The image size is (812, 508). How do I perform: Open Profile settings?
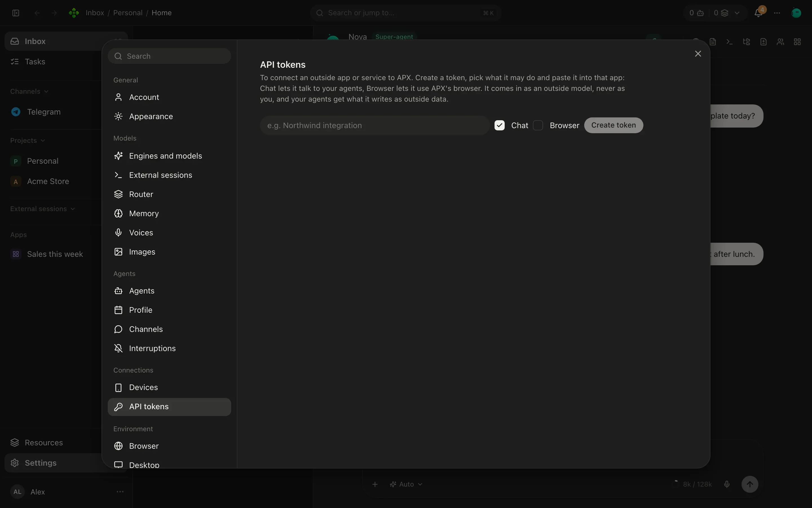point(169,310)
